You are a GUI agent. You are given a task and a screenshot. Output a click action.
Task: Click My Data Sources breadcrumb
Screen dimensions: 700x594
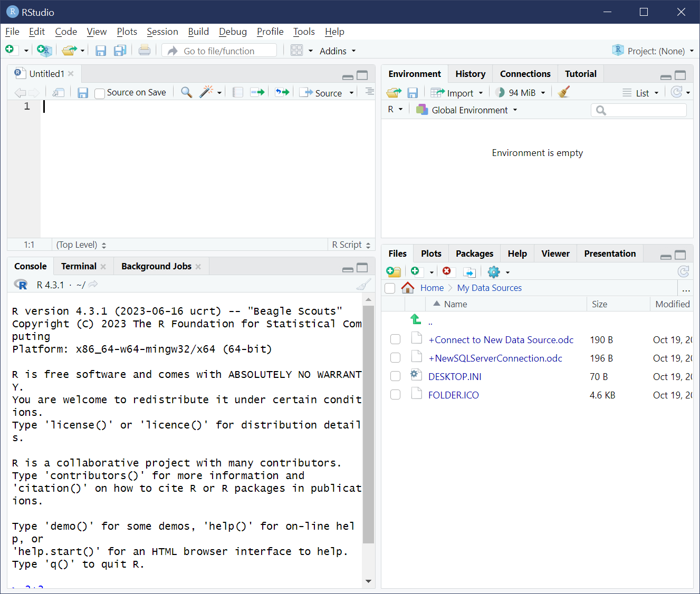(490, 288)
